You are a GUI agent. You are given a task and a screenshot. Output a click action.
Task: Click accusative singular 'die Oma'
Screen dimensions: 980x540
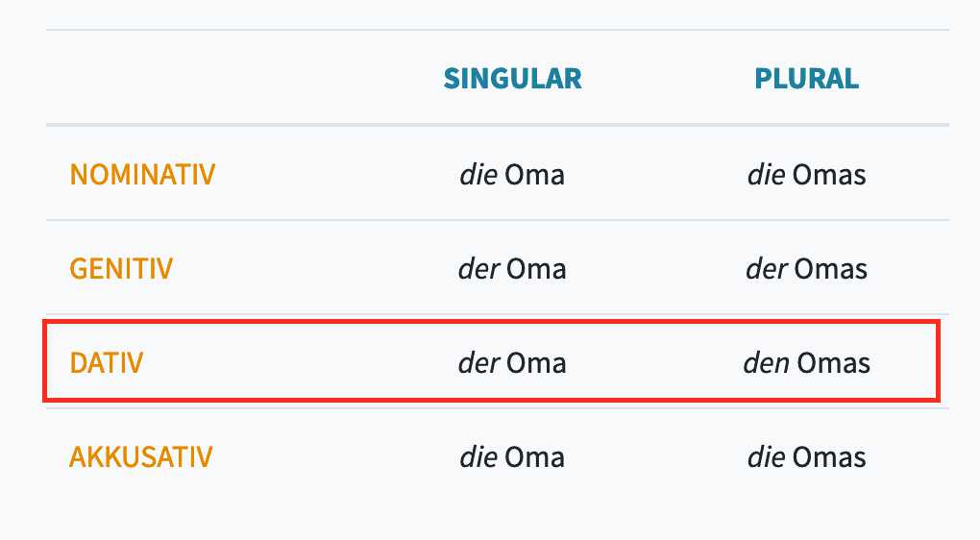512,456
